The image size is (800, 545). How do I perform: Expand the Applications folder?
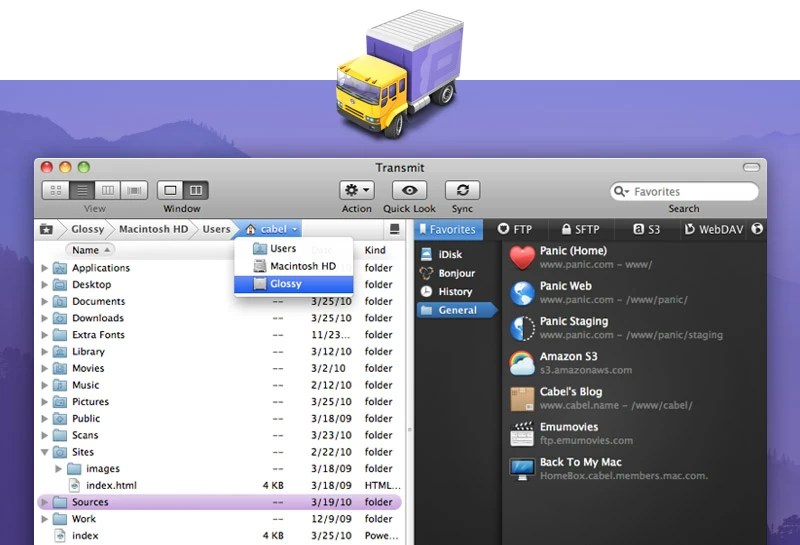(x=44, y=268)
